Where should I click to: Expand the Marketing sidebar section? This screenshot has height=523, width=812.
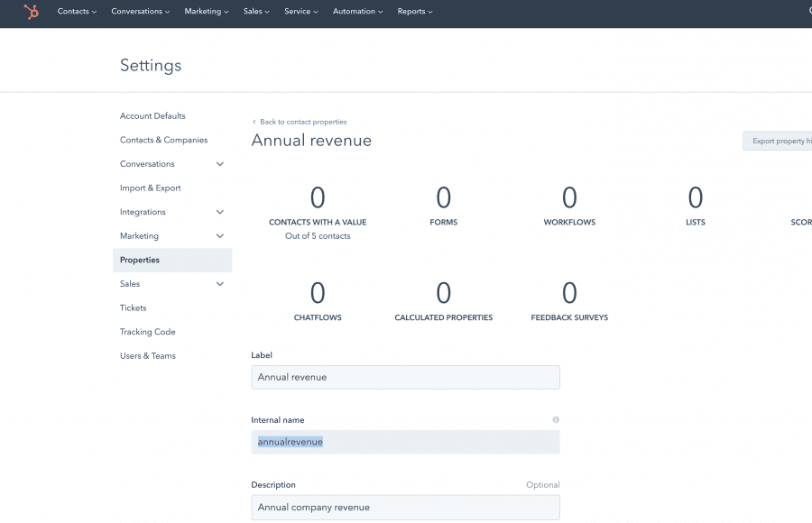click(x=220, y=236)
